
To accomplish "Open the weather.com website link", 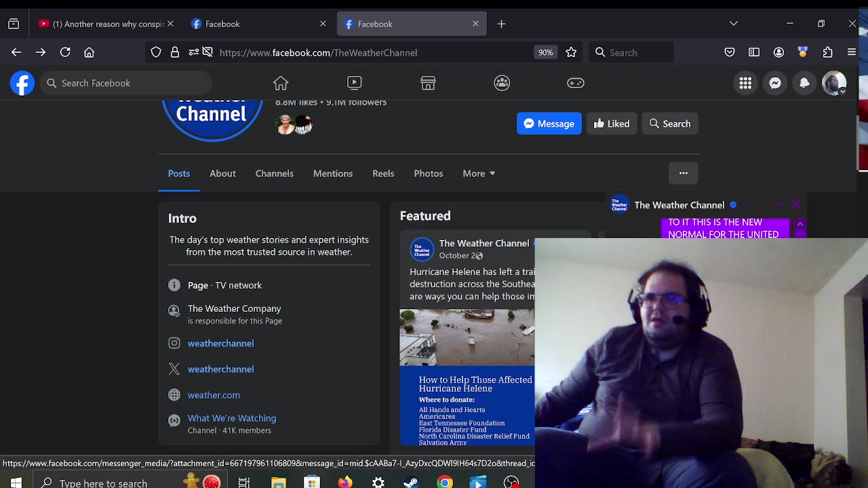I will (214, 394).
